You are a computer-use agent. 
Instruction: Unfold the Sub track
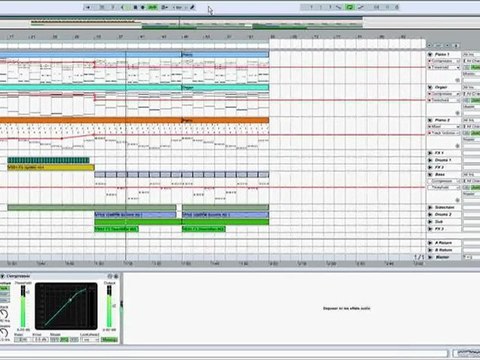point(430,222)
